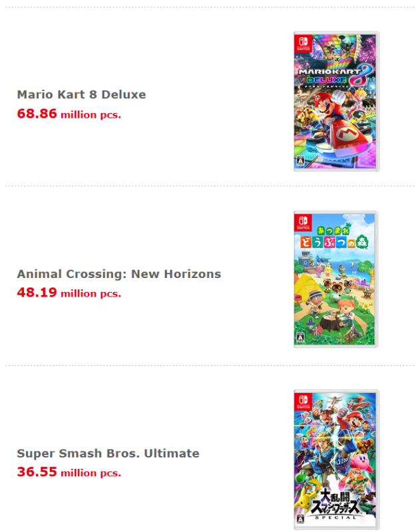Click the 36.55 million pcs. sales figure
The width and height of the screenshot is (416, 532).
[x=69, y=473]
